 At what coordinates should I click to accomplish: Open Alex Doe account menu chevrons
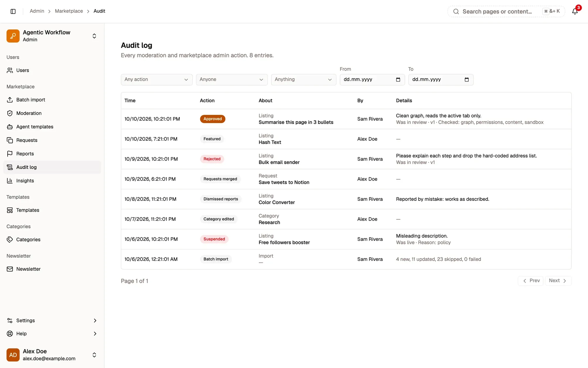[x=94, y=355]
